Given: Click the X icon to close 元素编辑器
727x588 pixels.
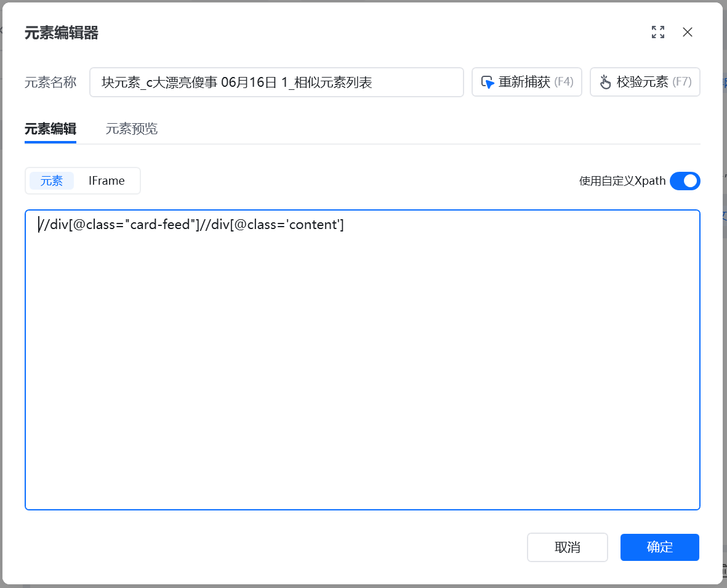Looking at the screenshot, I should [x=688, y=32].
